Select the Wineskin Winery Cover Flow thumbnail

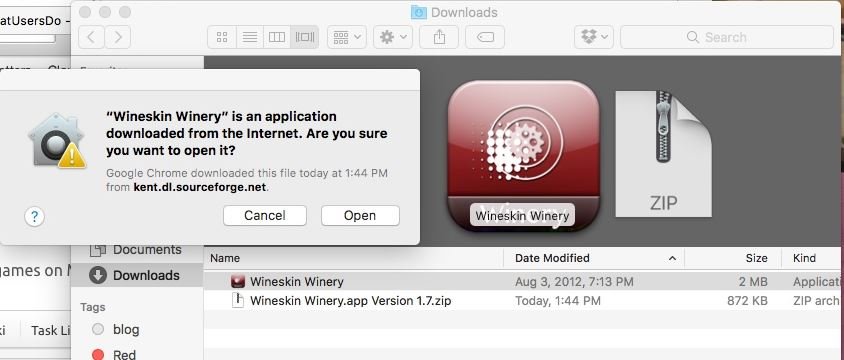(523, 156)
